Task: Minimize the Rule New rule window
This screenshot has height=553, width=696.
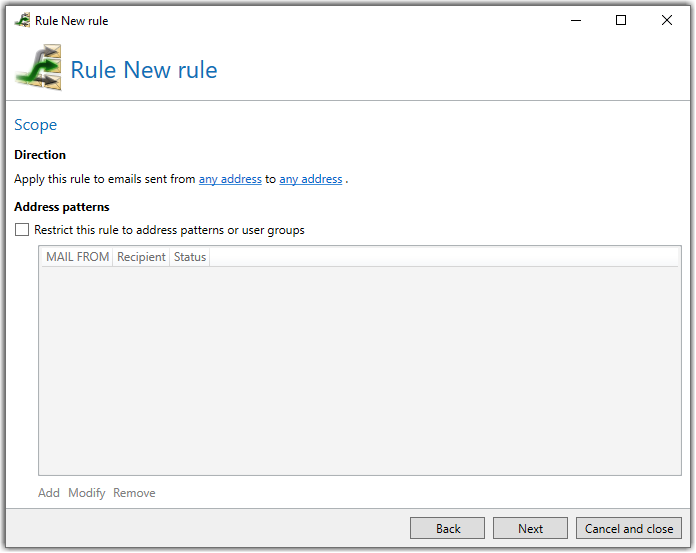Action: (x=576, y=20)
